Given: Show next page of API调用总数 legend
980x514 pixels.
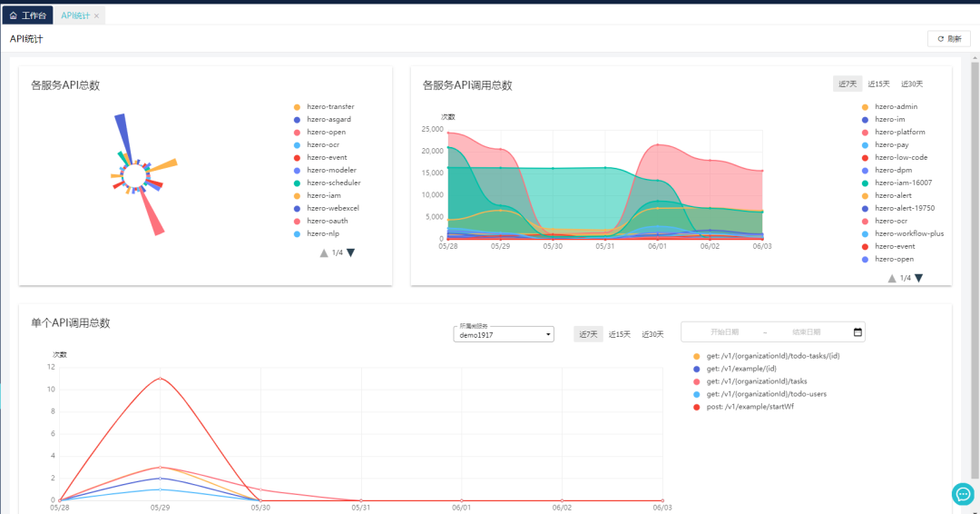Looking at the screenshot, I should (x=918, y=278).
